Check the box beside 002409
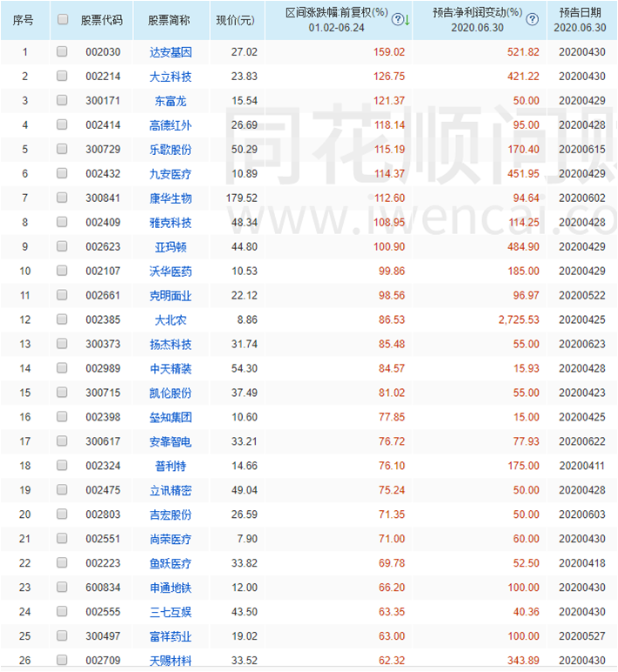This screenshot has width=618, height=672. pos(62,222)
